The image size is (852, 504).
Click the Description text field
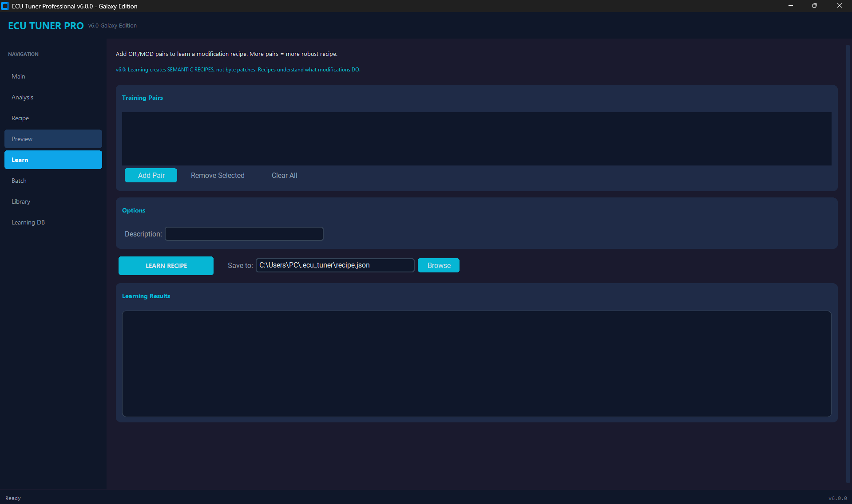(244, 234)
